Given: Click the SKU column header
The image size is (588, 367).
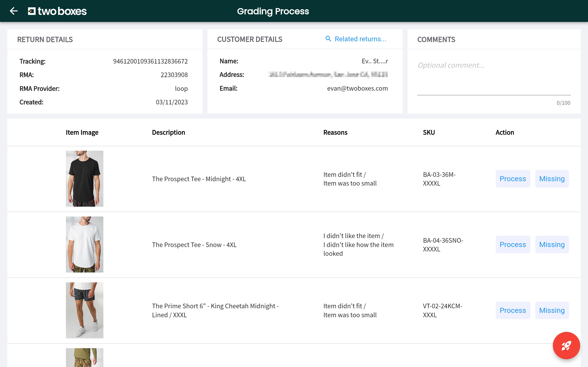Looking at the screenshot, I should pyautogui.click(x=428, y=132).
